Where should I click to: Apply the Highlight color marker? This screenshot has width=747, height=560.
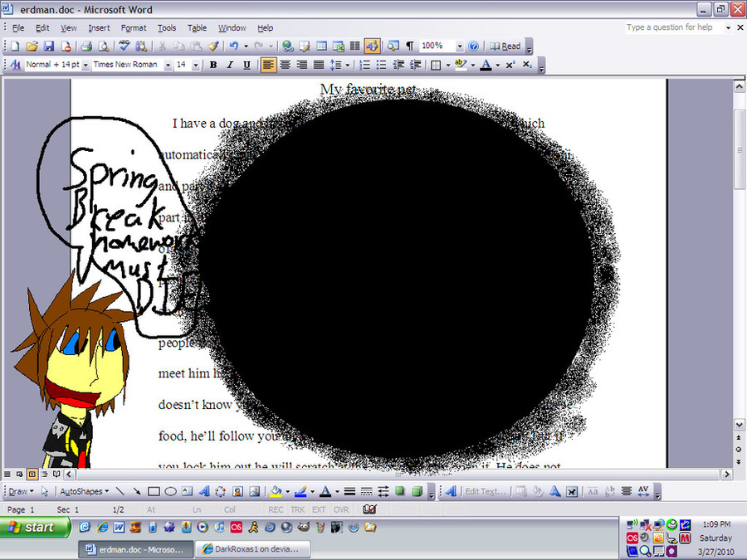(x=460, y=65)
